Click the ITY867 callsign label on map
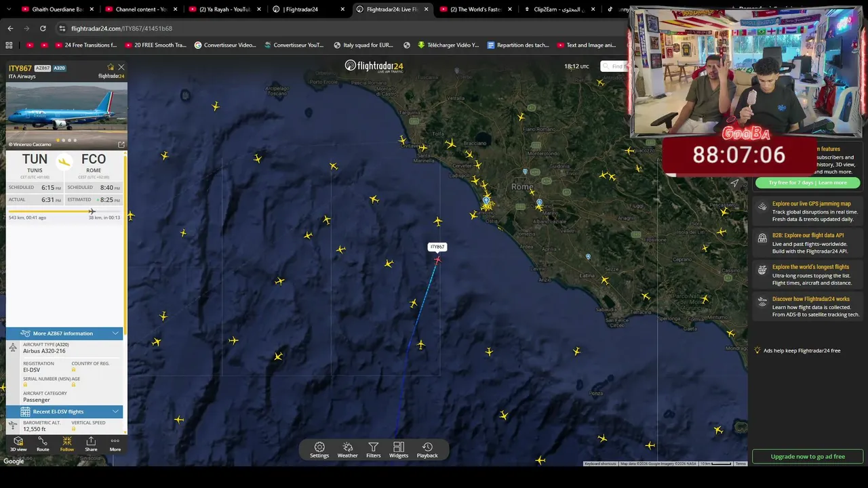868x488 pixels. tap(437, 247)
